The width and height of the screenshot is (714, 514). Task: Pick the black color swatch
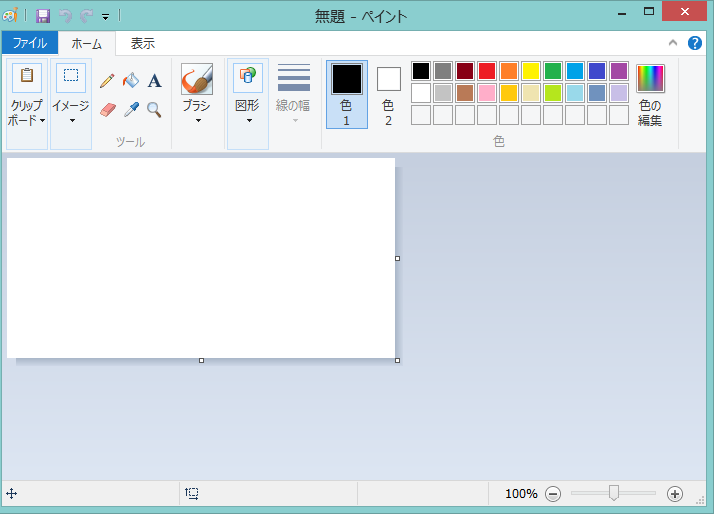[x=421, y=71]
